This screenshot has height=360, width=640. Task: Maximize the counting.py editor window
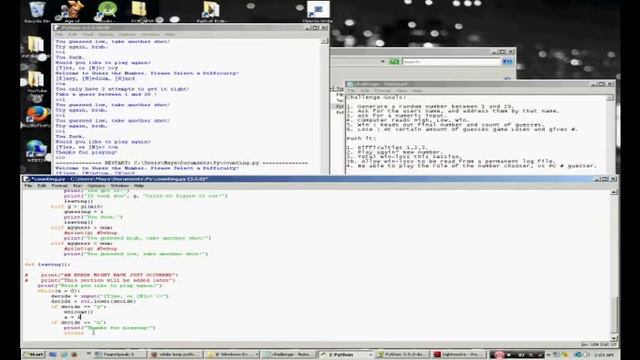pos(604,179)
